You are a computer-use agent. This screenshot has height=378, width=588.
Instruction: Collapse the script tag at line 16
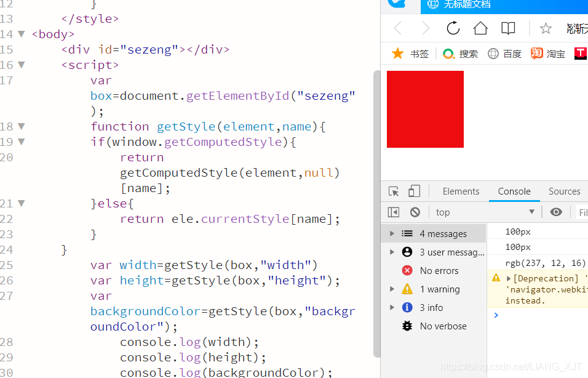click(x=22, y=65)
